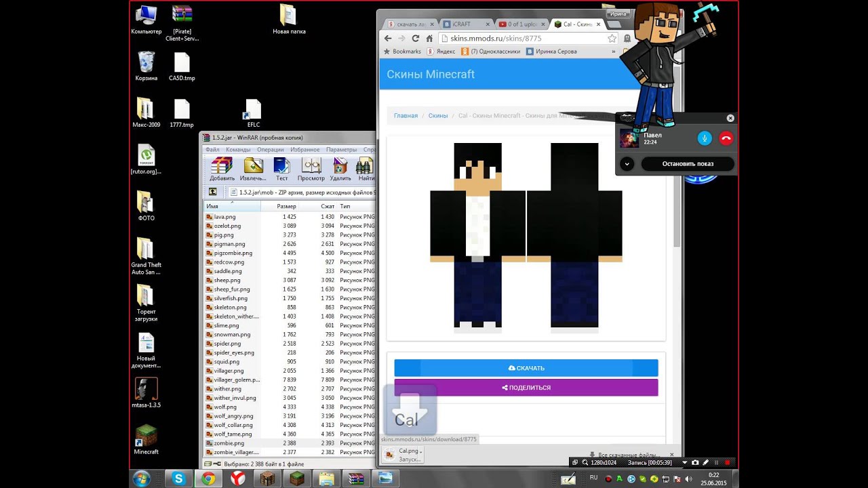Sort WinRAR list by Имя column
The height and width of the screenshot is (488, 868).
click(232, 206)
